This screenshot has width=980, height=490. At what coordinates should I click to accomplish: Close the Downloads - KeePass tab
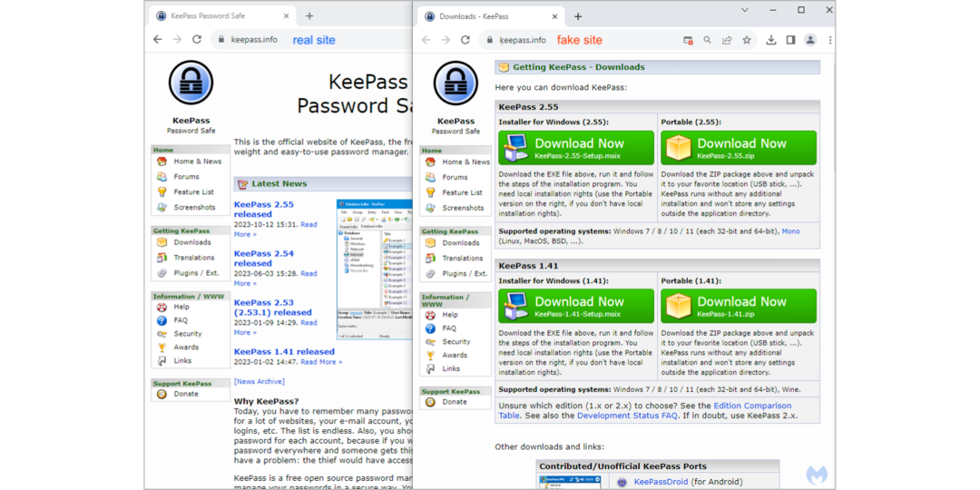point(554,16)
